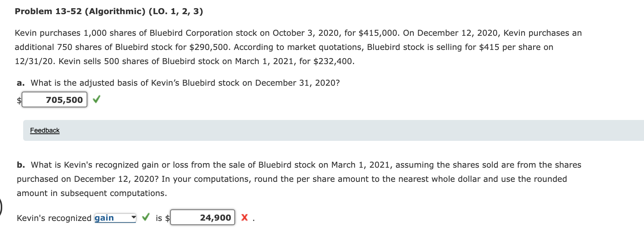Focus the adjusted basis field showing 705,500

pos(54,99)
